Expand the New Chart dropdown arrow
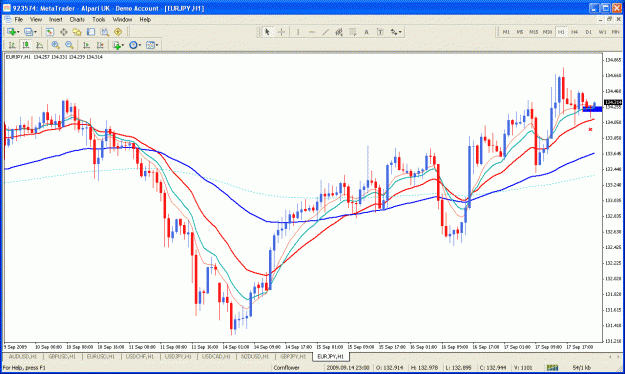The height and width of the screenshot is (374, 625). click(x=18, y=32)
